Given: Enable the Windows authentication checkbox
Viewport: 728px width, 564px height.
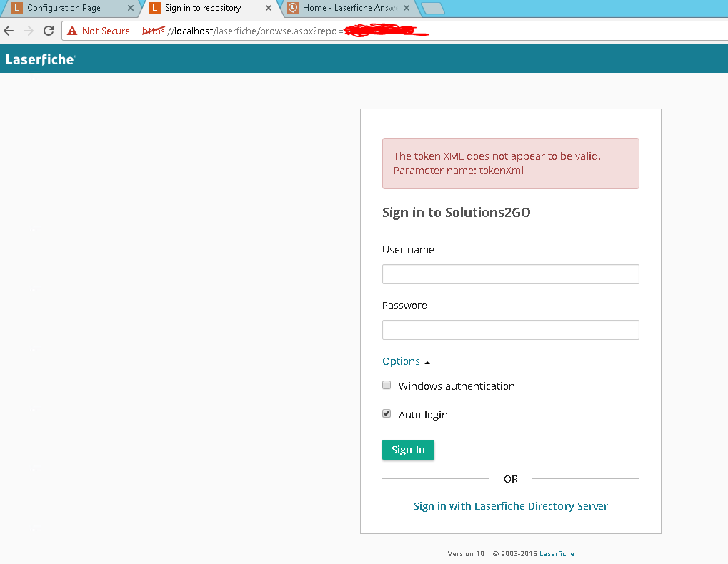Looking at the screenshot, I should click(x=387, y=385).
